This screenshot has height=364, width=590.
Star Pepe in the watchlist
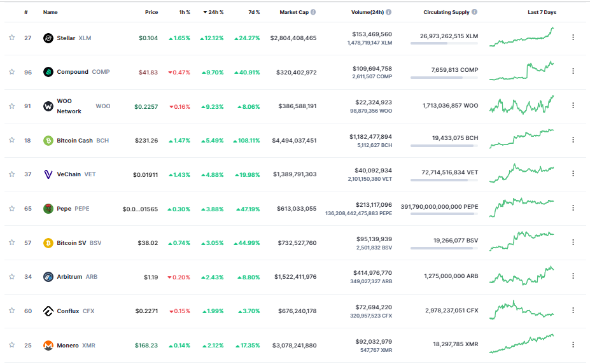12,208
